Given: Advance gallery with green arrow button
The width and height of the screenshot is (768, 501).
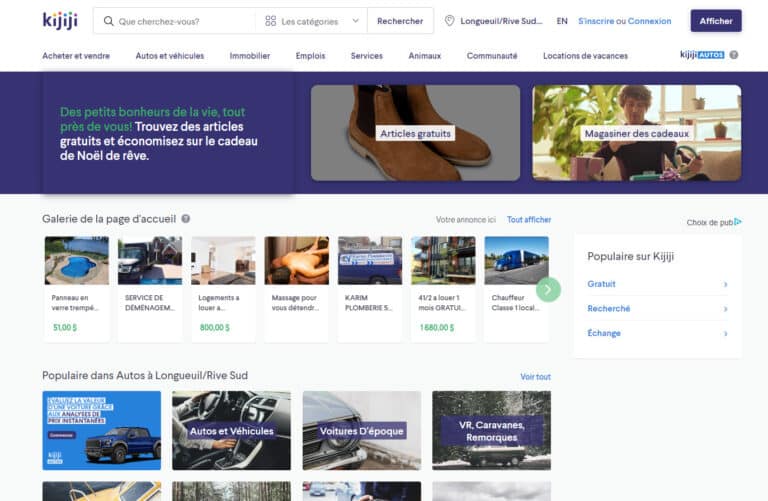Looking at the screenshot, I should point(548,289).
